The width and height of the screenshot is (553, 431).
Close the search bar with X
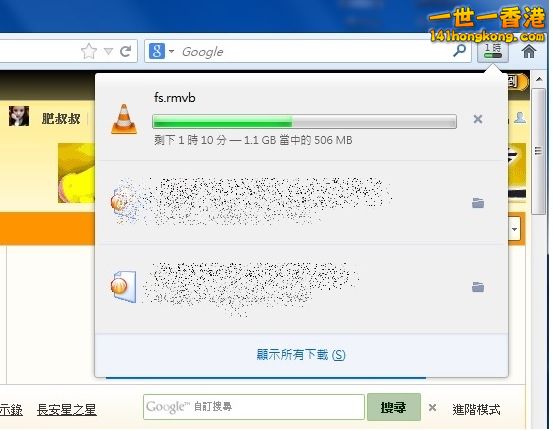pos(432,408)
